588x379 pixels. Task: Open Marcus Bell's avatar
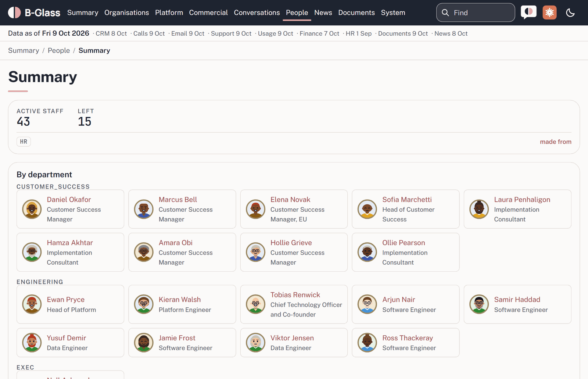point(144,209)
